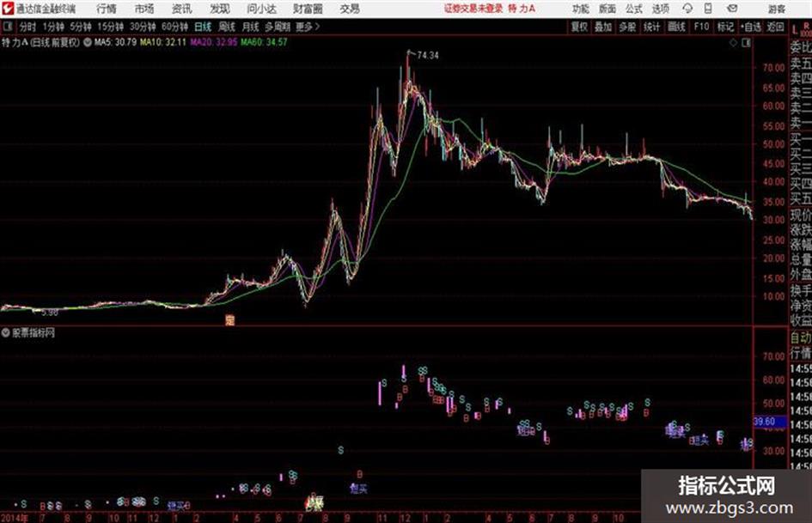
Task: Click 证券交易未登录 login status
Action: [473, 9]
